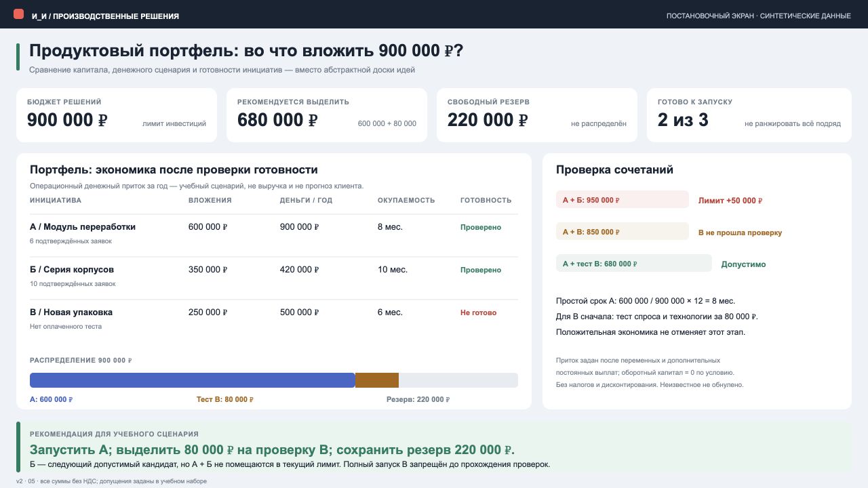868x488 pixels.
Task: Click legend 'Тест В: 80 000 ₽'
Action: 225,400
